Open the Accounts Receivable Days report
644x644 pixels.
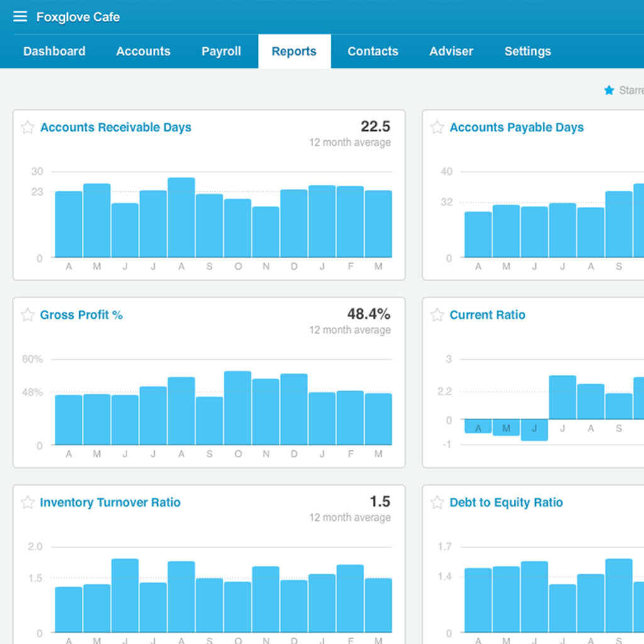(115, 127)
